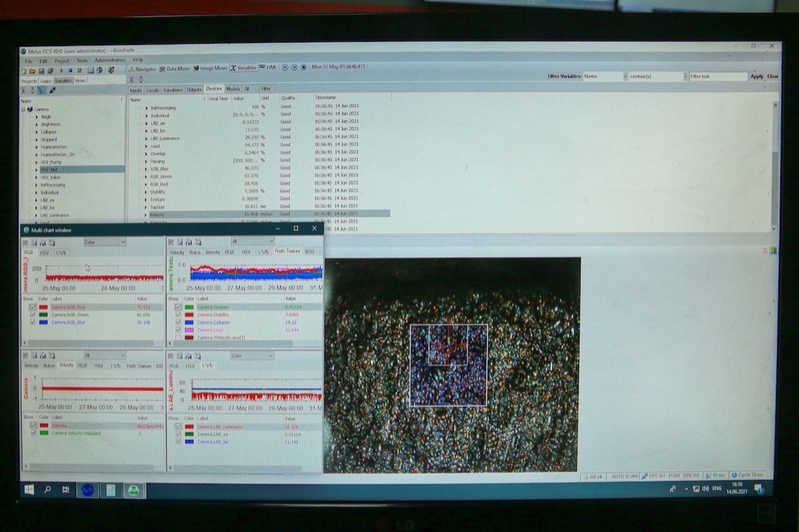Expand the Brightness node in Camera tree

point(37,125)
